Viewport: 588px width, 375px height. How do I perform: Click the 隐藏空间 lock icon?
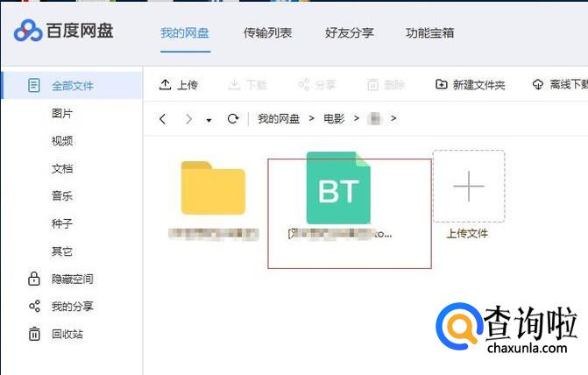[x=34, y=279]
